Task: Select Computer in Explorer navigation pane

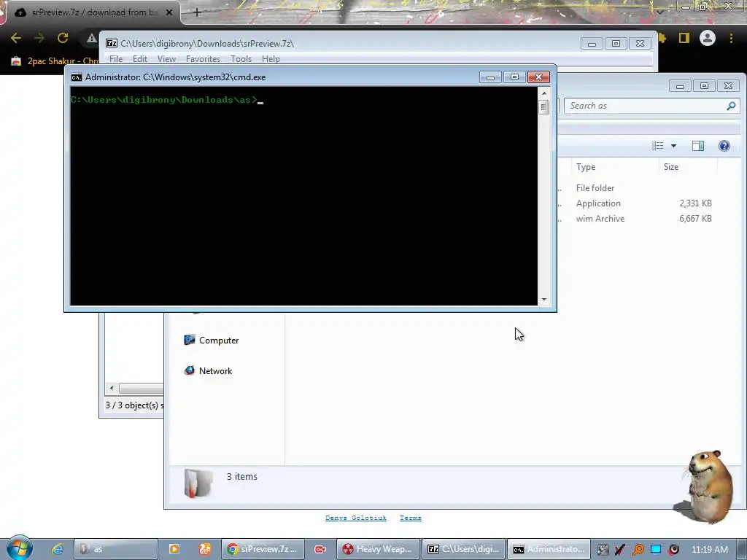Action: (x=211, y=340)
